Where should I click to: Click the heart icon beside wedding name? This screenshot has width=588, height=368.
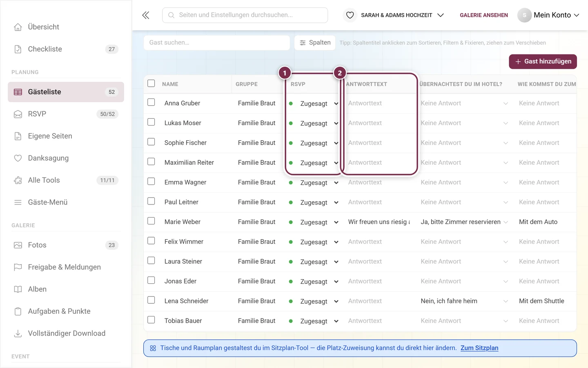point(350,15)
